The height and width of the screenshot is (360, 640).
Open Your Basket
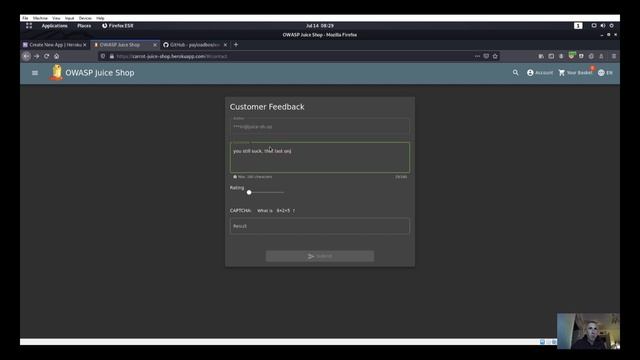pyautogui.click(x=576, y=73)
